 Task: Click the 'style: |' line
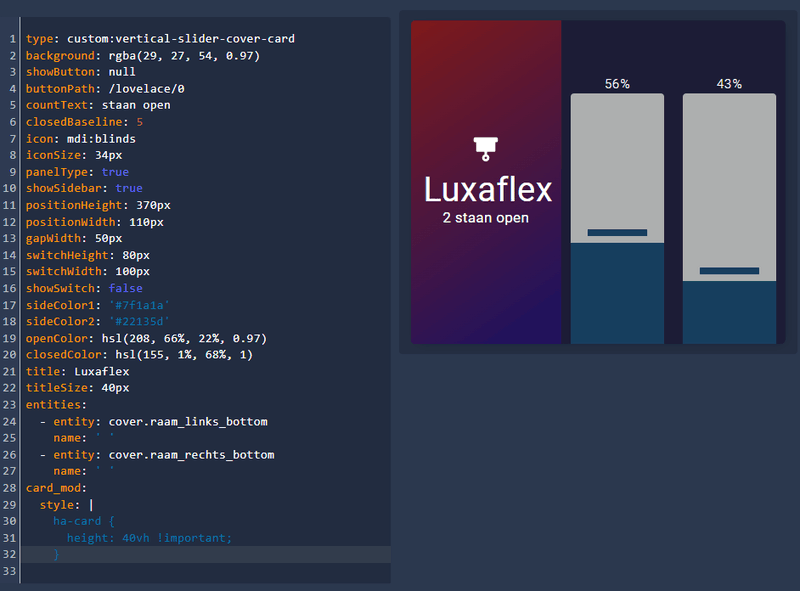[x=67, y=505]
